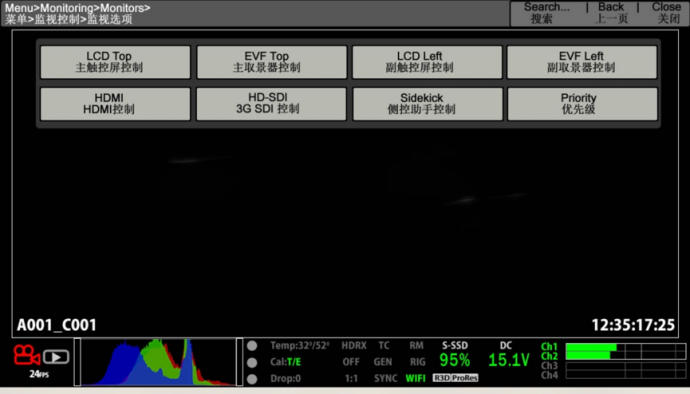
Task: Toggle the HDRX OFF status
Action: [x=353, y=354]
